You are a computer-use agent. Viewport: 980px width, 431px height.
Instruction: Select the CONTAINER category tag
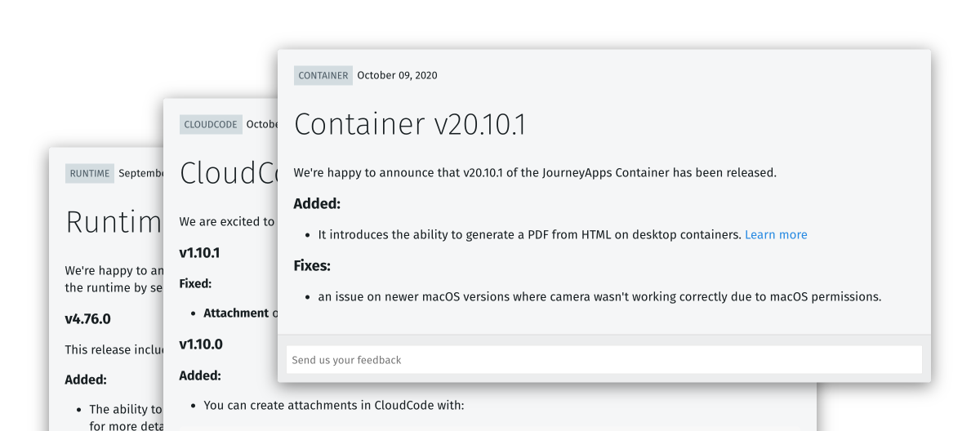pyautogui.click(x=323, y=75)
